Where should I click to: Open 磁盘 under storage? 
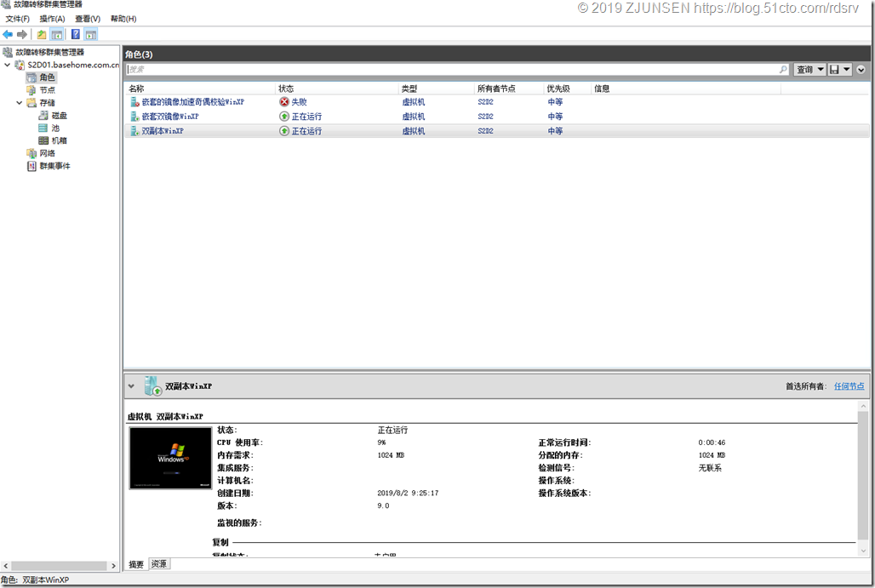59,116
